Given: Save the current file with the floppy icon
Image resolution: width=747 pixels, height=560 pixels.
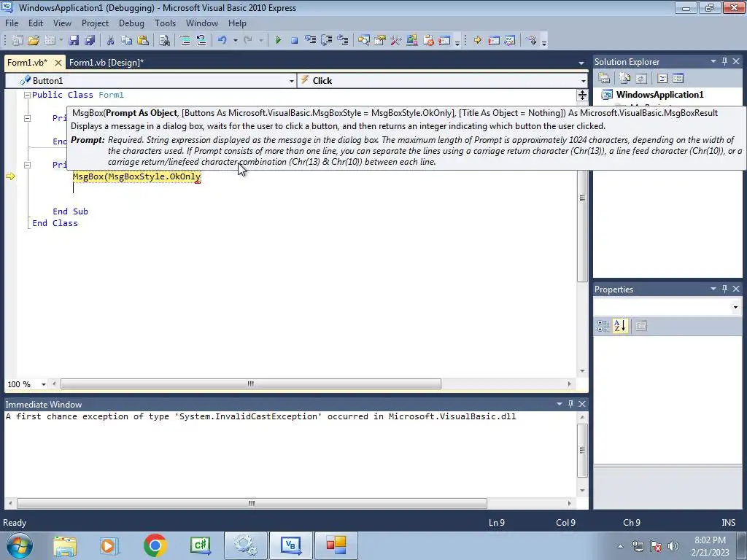Looking at the screenshot, I should 74,41.
